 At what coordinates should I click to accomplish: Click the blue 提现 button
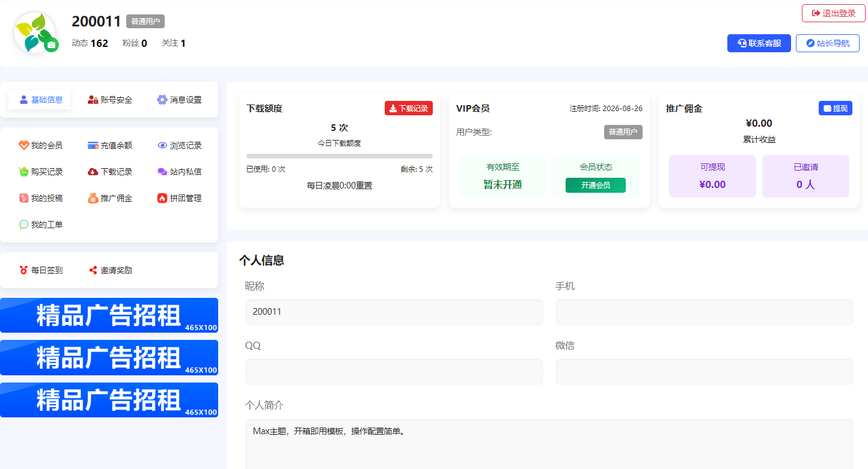[836, 108]
